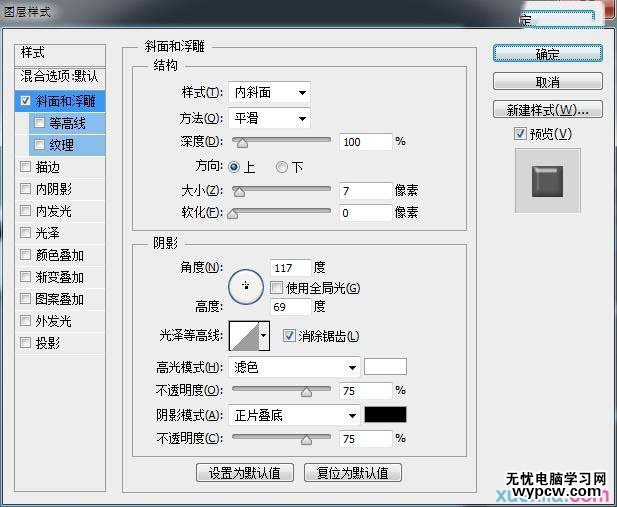
Task: Click the angle direction dial
Action: [x=246, y=287]
